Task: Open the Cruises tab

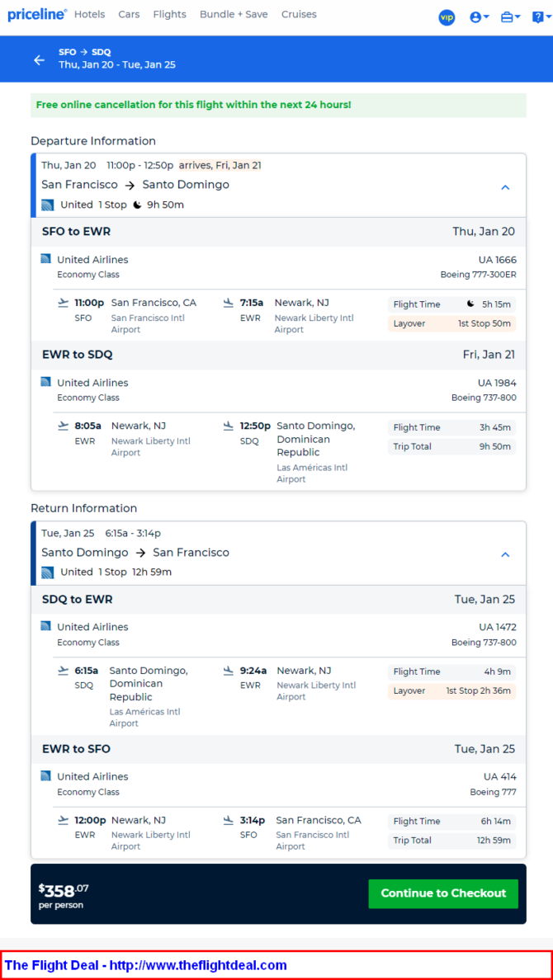Action: click(x=299, y=14)
